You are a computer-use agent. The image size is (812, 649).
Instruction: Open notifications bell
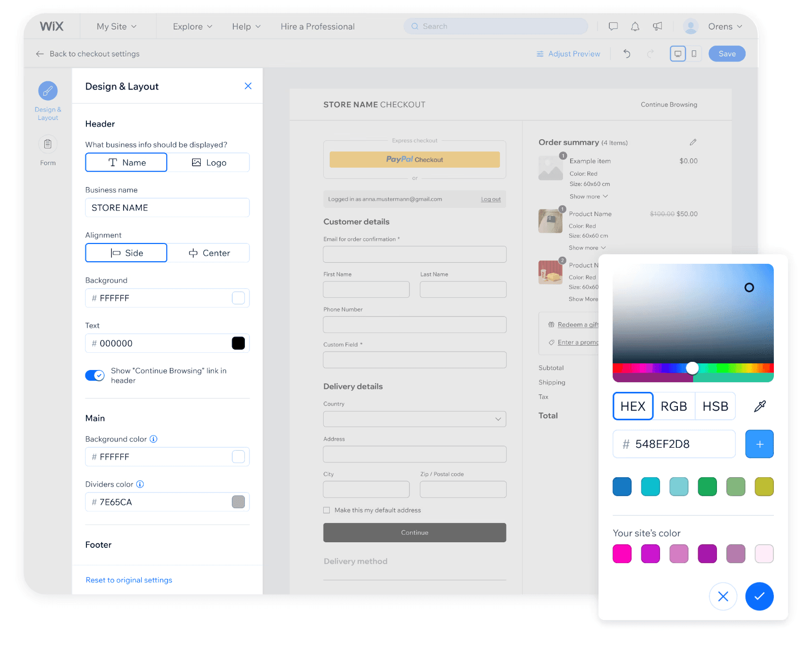635,26
